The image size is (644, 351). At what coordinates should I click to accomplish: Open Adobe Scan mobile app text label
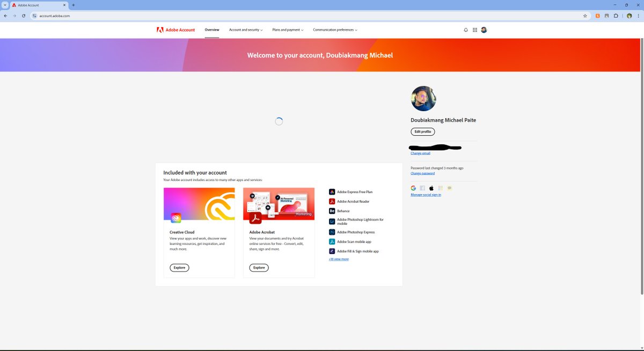(x=354, y=242)
